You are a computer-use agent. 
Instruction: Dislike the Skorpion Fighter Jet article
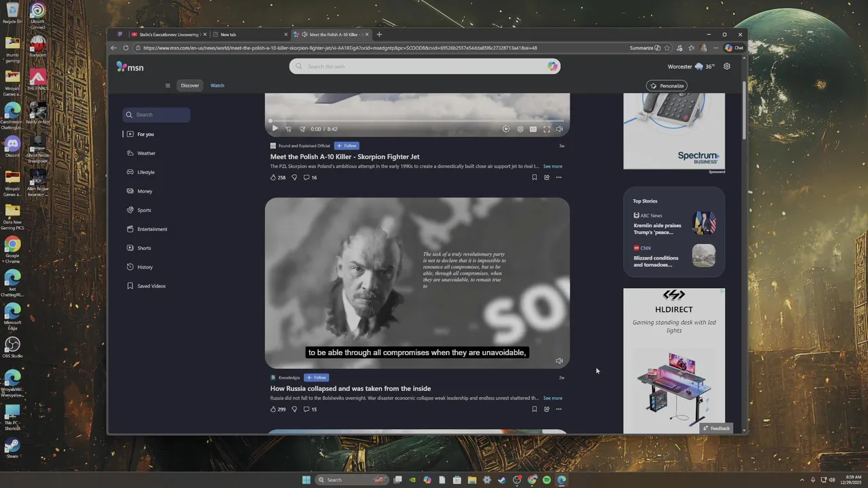294,178
